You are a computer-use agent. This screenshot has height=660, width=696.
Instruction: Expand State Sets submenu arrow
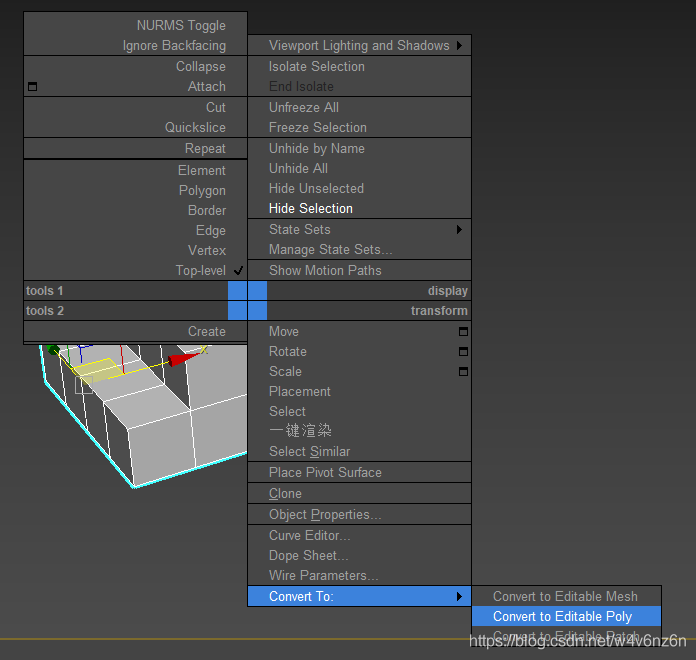[x=459, y=229]
